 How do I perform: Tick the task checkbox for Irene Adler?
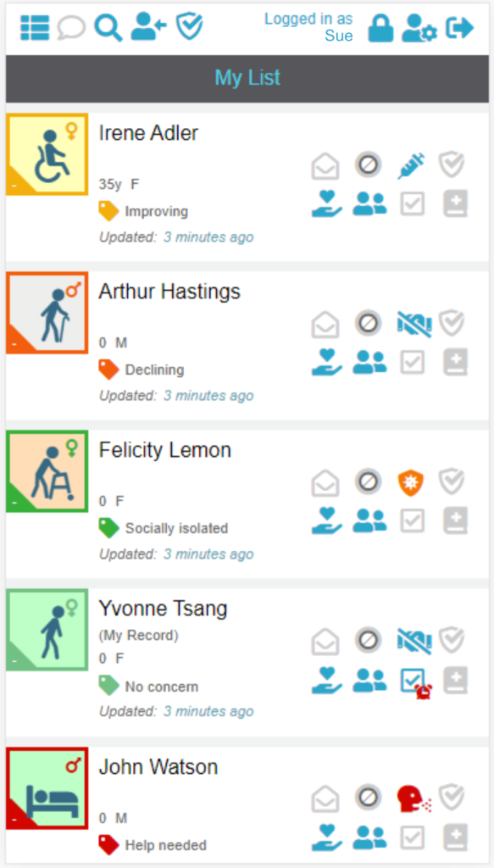click(x=412, y=203)
